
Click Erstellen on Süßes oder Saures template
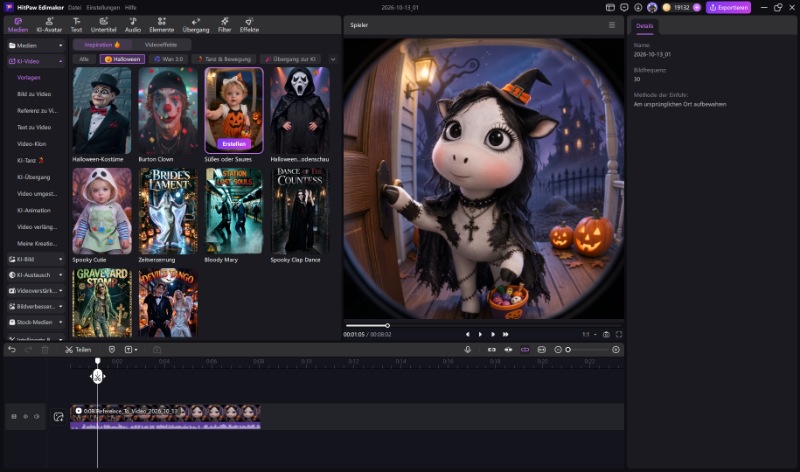click(x=234, y=144)
